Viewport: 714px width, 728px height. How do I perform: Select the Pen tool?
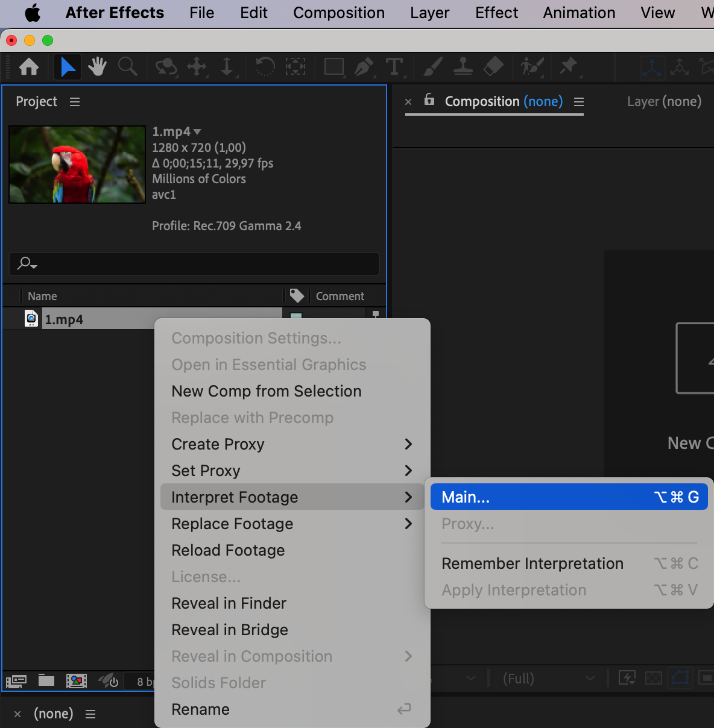[363, 67]
